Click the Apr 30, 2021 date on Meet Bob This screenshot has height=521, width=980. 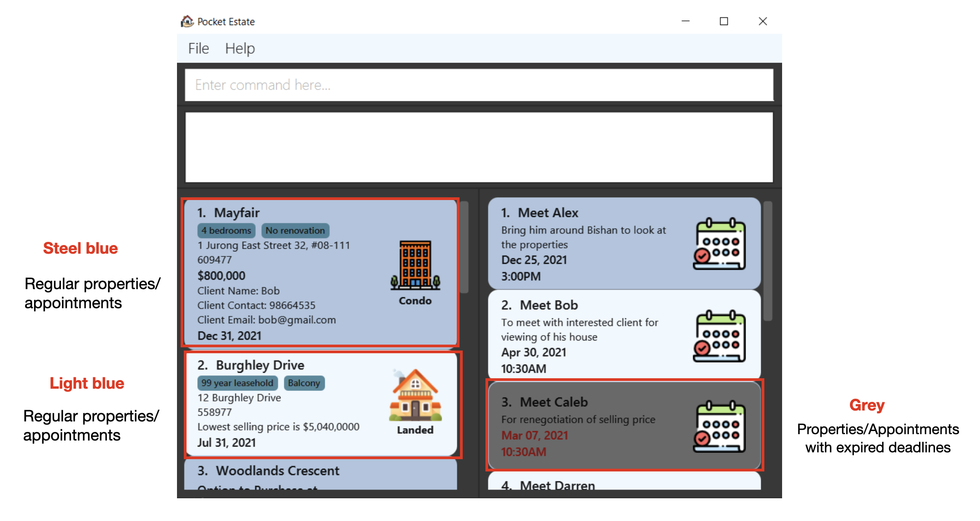point(534,352)
